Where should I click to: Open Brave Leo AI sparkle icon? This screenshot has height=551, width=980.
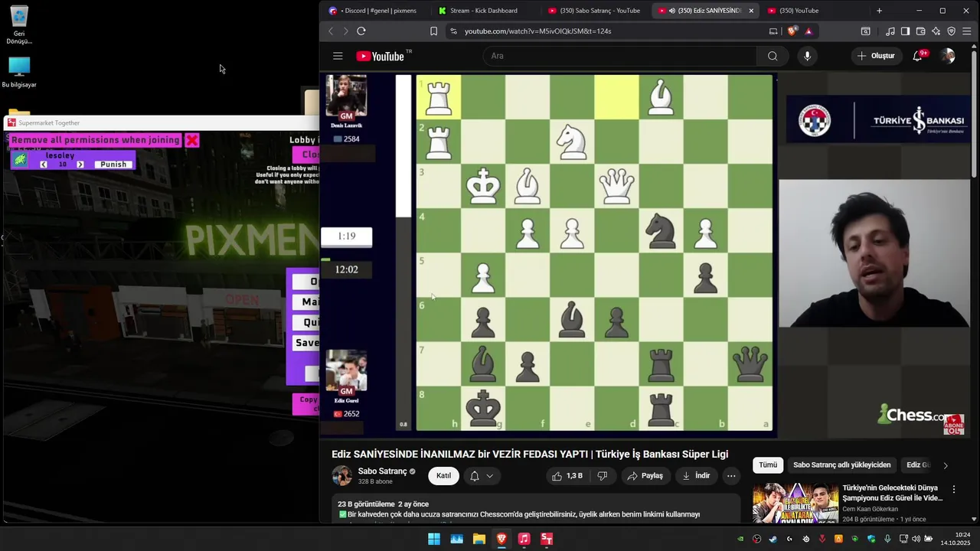click(x=936, y=31)
